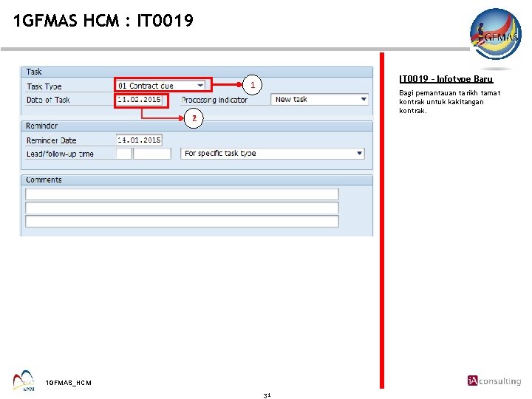
Task: Click the first Comments line
Action: pyautogui.click(x=182, y=194)
